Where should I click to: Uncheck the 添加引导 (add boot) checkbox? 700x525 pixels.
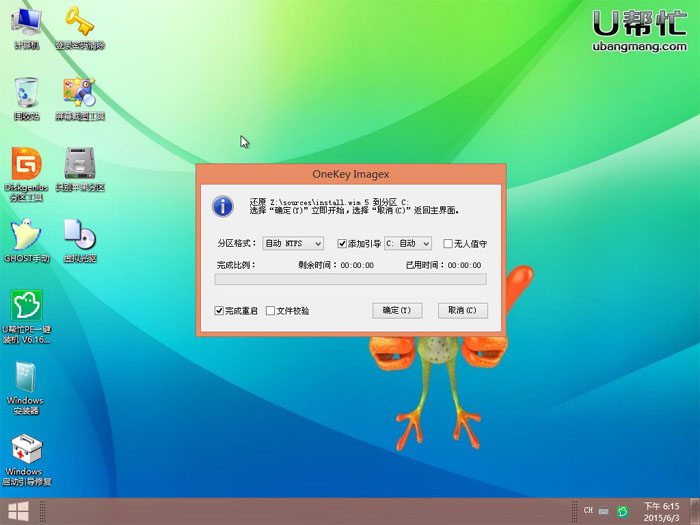(343, 243)
